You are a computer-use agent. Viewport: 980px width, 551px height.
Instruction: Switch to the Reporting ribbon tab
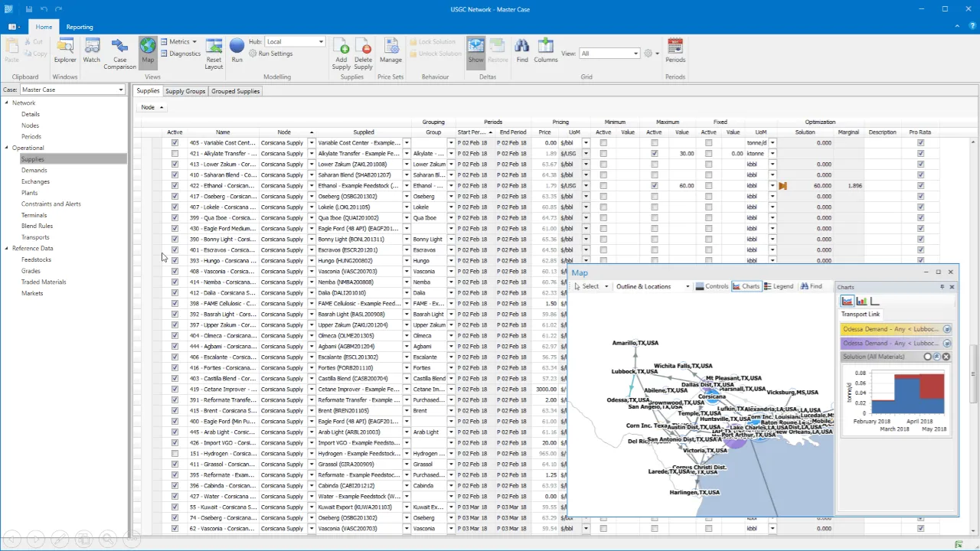(79, 27)
